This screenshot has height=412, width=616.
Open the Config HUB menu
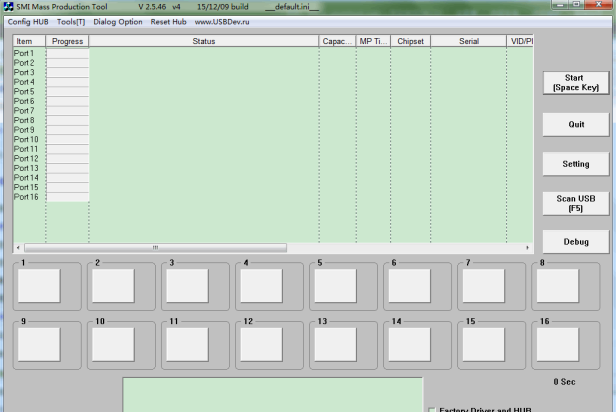coord(28,22)
